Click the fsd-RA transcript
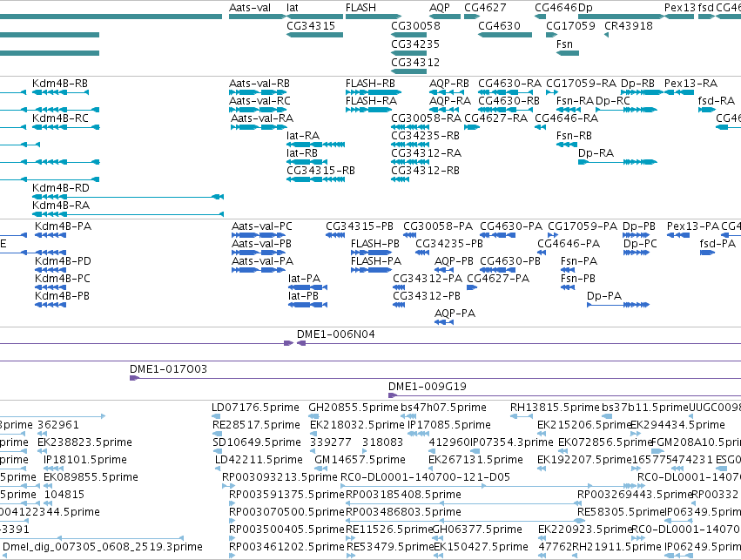 click(x=707, y=110)
